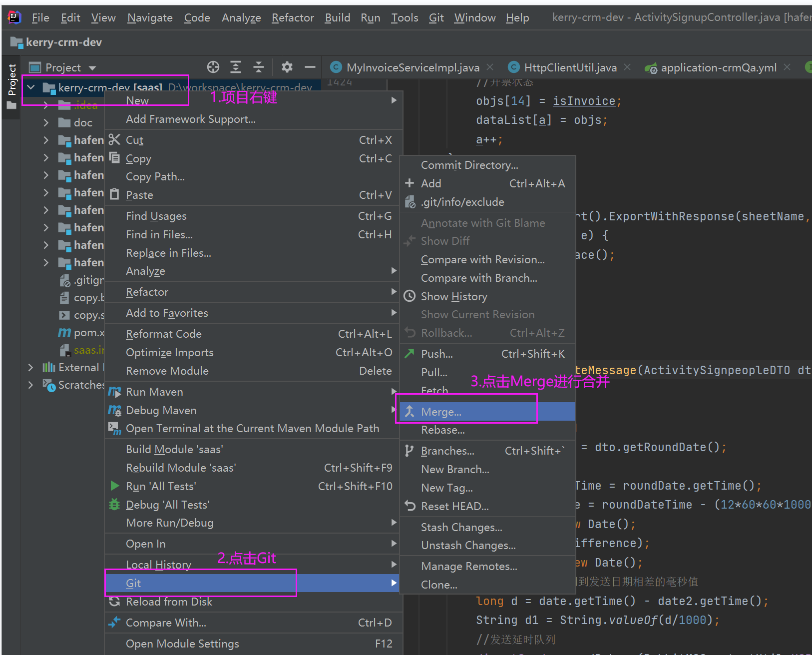Open the New submenu arrow
Screen dimensions: 812x655
394,100
